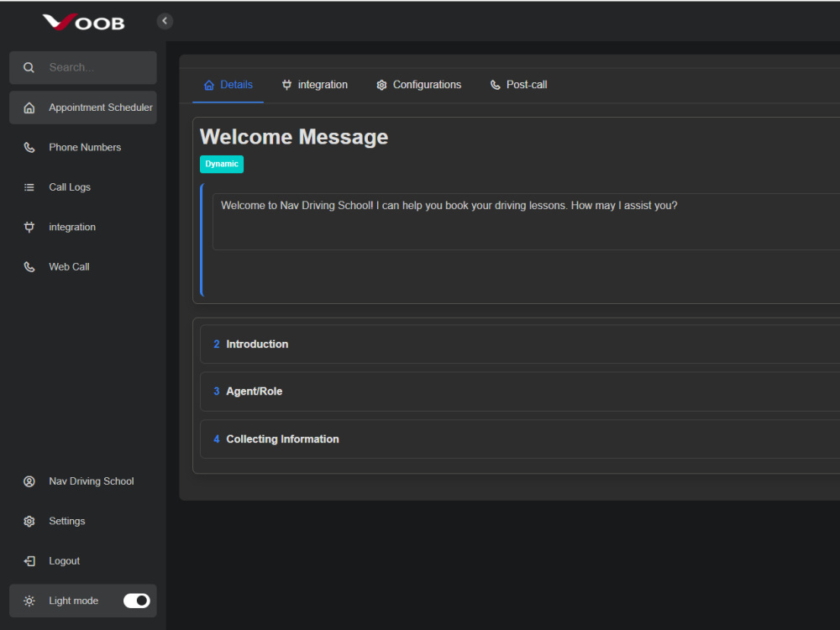
Task: Select Logout in the sidebar
Action: [x=83, y=561]
